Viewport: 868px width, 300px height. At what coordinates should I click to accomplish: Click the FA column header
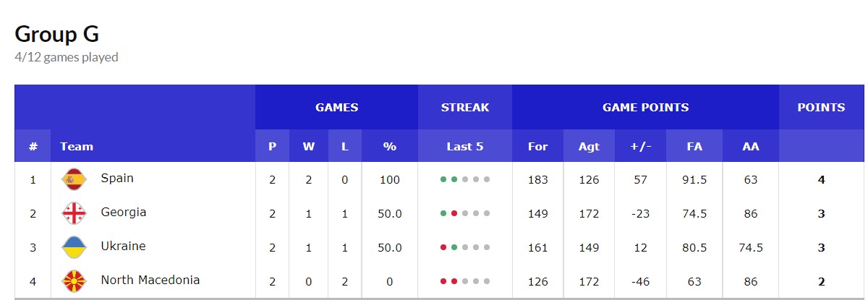coord(694,146)
